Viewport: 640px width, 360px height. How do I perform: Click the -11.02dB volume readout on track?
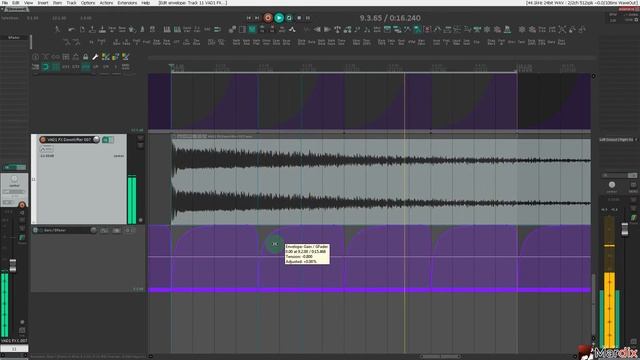click(47, 156)
